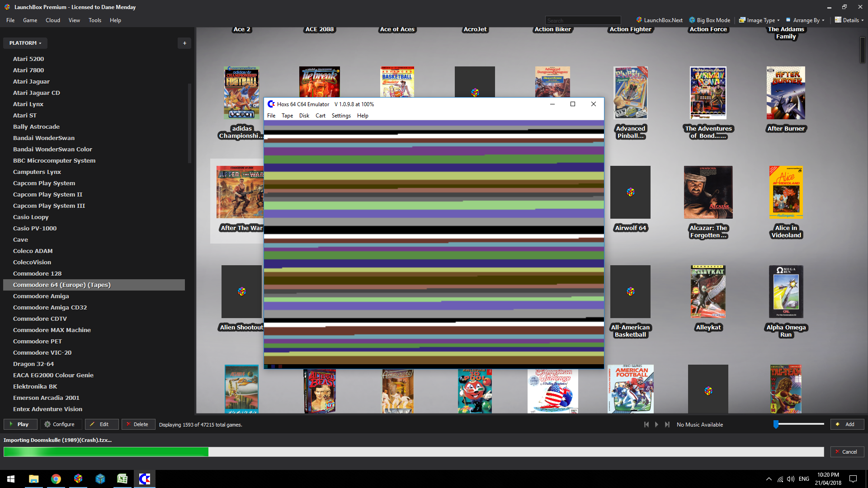Screen dimensions: 868x488
Task: Open Disk menu in Hoxs 64 emulator
Action: tap(304, 116)
